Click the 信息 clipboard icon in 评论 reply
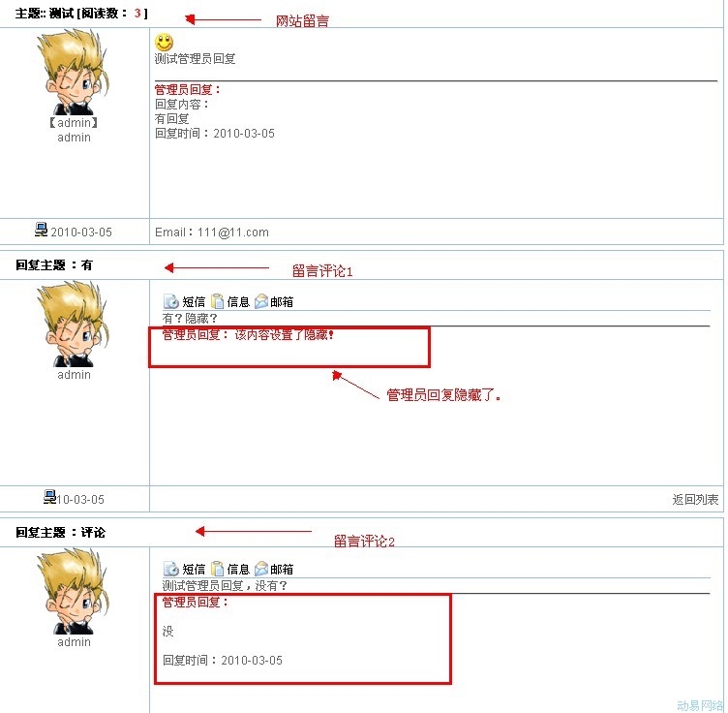This screenshot has width=728, height=713. coord(217,569)
